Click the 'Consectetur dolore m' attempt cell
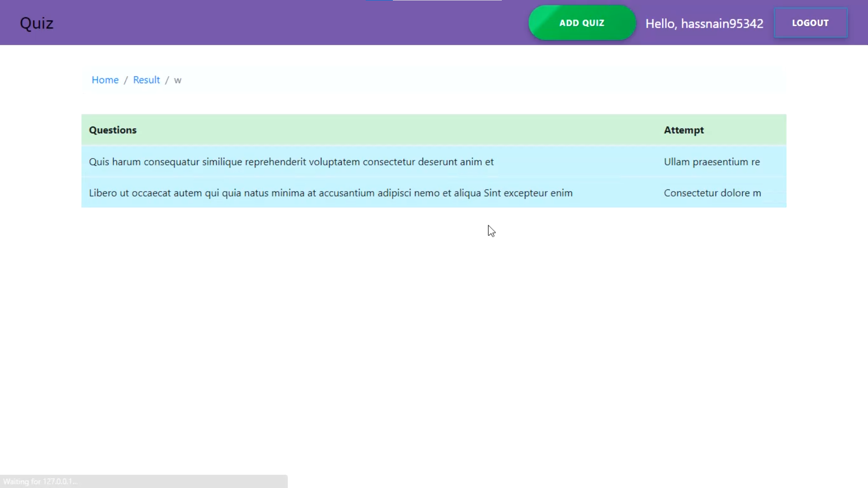868x488 pixels. coord(712,193)
